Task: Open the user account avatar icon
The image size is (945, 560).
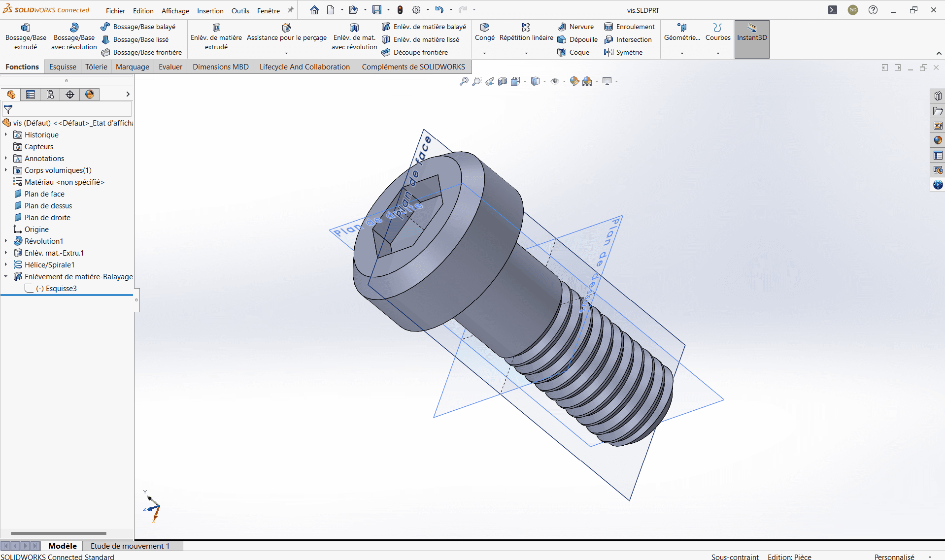Action: pyautogui.click(x=853, y=10)
